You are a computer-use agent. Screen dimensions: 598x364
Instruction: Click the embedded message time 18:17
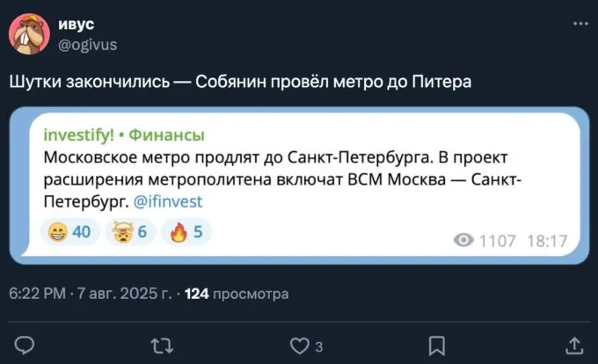[549, 240]
